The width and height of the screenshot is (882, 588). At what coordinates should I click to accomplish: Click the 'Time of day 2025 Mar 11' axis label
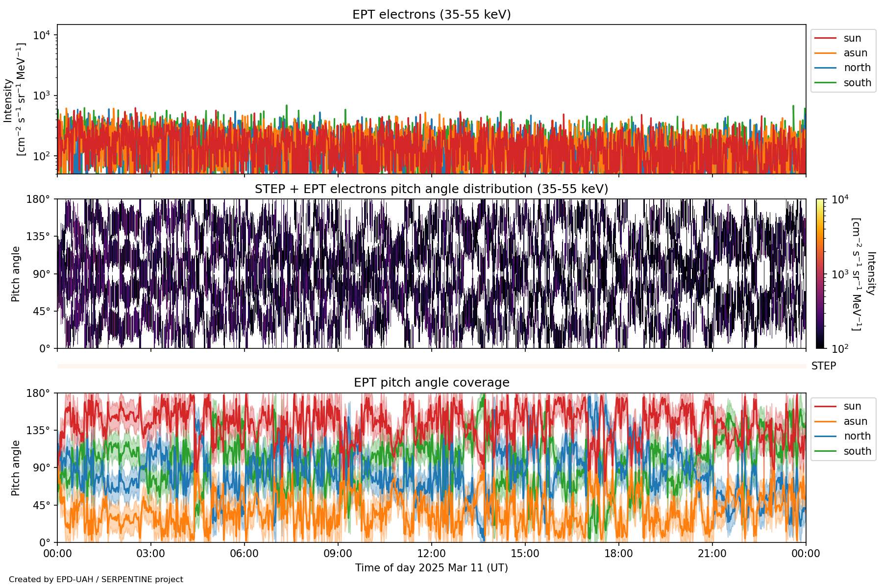[x=431, y=568]
